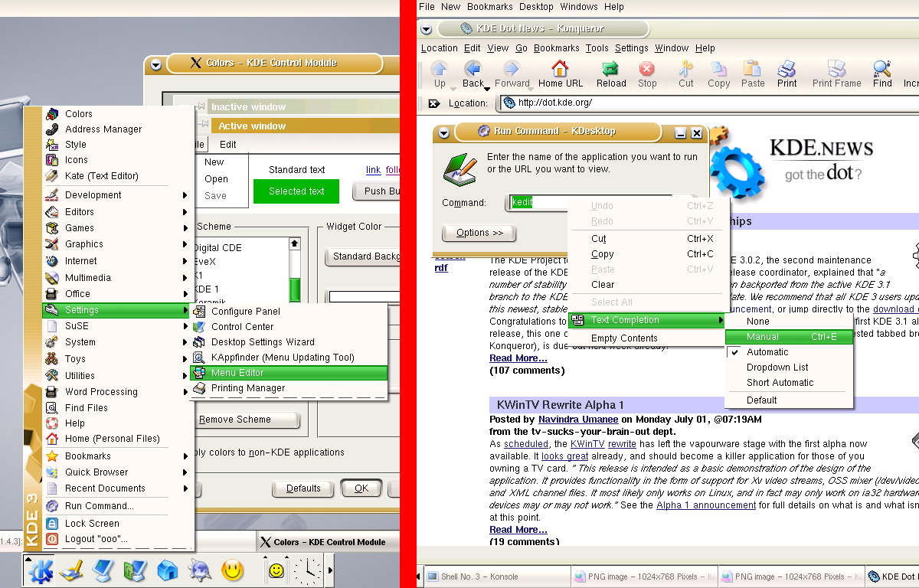Click the Control Center panel icon
This screenshot has height=588, width=919.
pyautogui.click(x=136, y=570)
